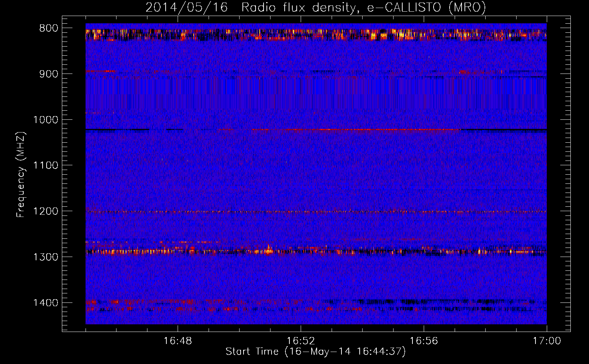Click the 16:52 time axis label
Viewport: 589px width, 364px height.
[301, 341]
